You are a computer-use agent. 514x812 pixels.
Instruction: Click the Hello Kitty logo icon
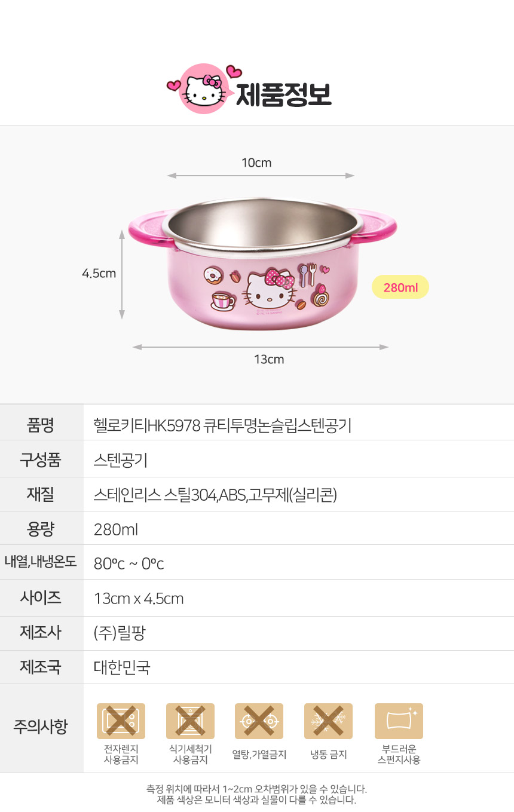tap(203, 90)
